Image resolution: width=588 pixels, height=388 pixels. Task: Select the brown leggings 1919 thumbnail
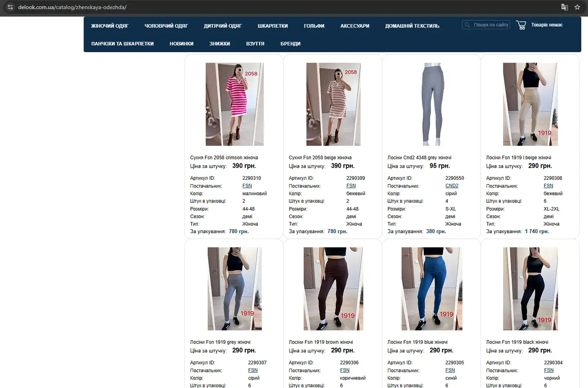[333, 289]
